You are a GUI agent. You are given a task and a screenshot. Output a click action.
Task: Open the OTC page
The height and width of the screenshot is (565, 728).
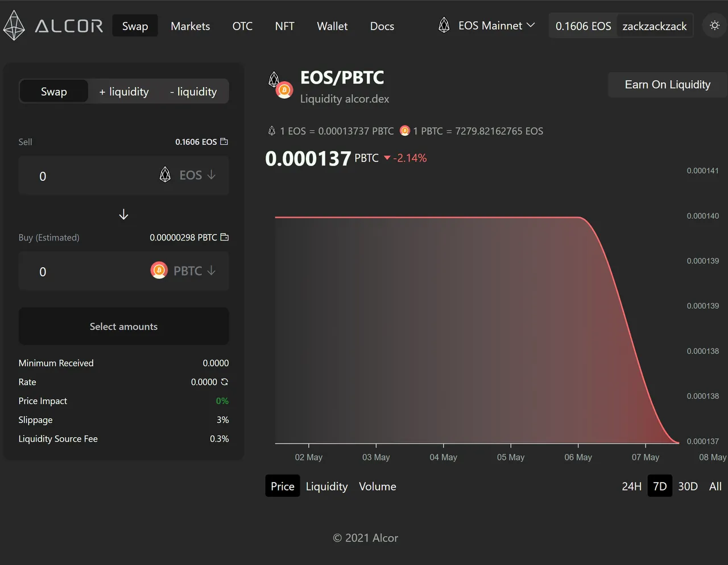(x=242, y=26)
